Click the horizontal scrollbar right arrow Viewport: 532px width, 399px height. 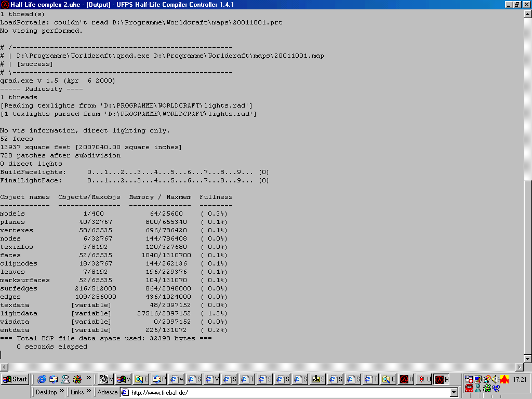coord(520,367)
